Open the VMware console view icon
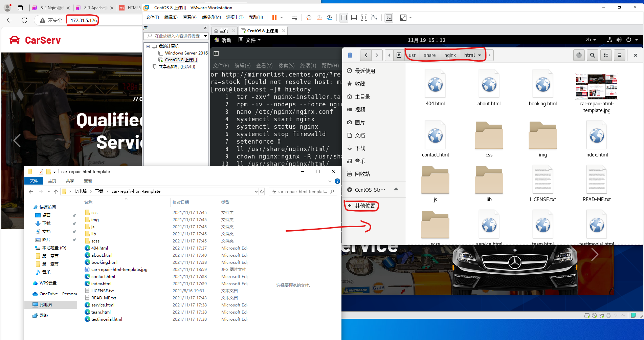 coord(389,18)
